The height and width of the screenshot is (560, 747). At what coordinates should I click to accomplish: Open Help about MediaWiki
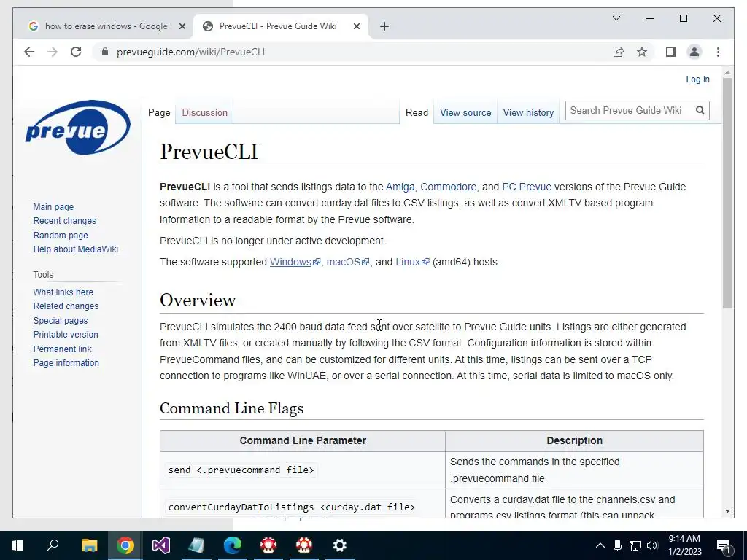75,249
